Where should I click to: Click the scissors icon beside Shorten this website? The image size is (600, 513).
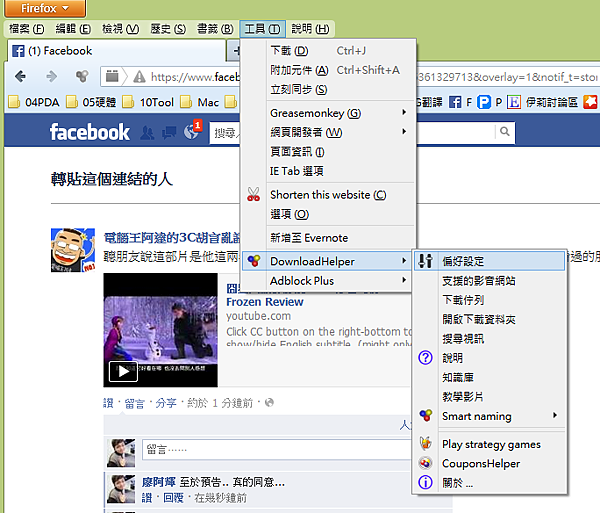[x=253, y=194]
